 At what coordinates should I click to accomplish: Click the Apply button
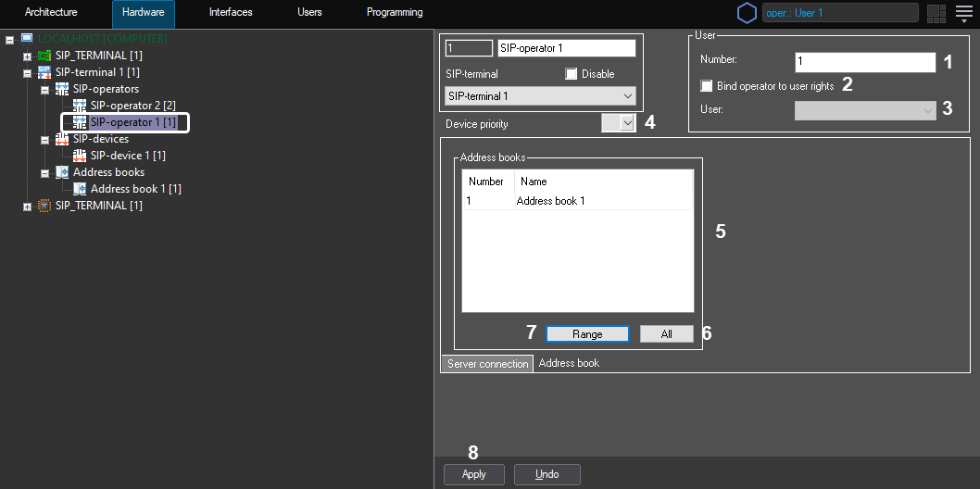tap(473, 474)
